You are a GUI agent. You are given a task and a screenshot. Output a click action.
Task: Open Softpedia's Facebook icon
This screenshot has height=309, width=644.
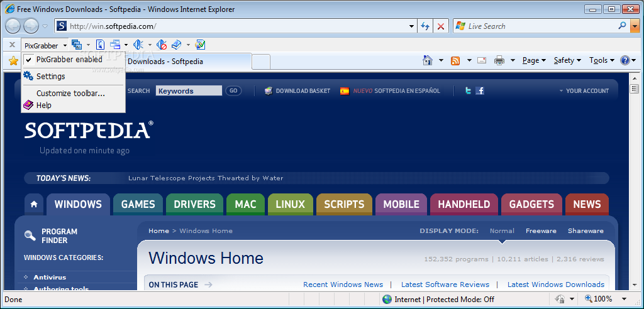click(x=480, y=90)
